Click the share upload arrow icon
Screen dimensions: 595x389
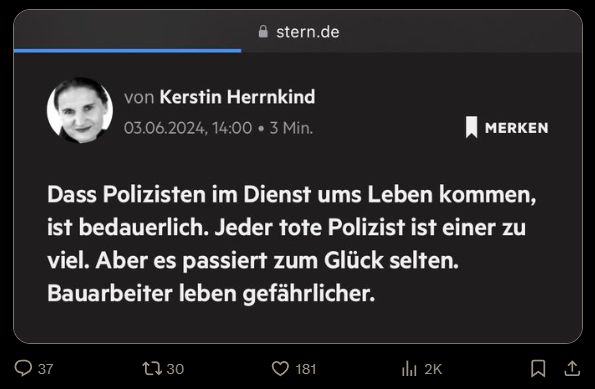click(x=572, y=369)
